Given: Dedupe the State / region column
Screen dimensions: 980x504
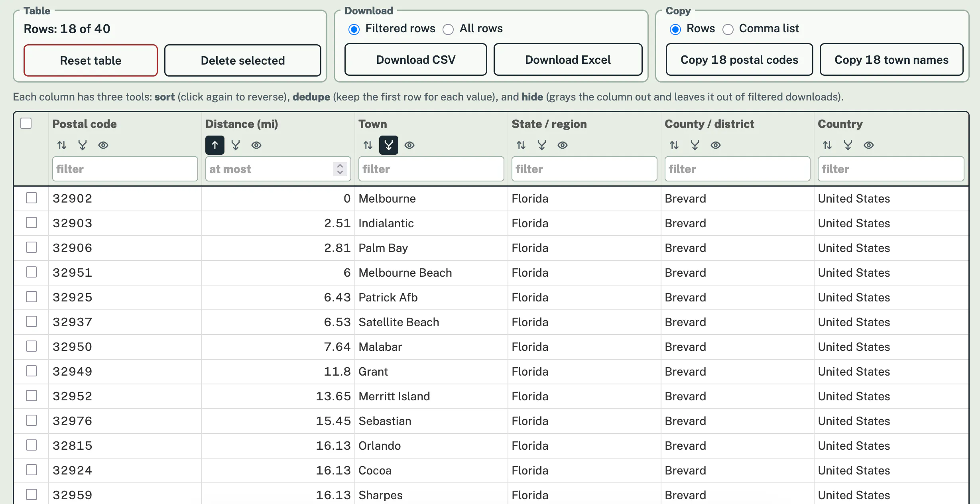Looking at the screenshot, I should [x=542, y=145].
